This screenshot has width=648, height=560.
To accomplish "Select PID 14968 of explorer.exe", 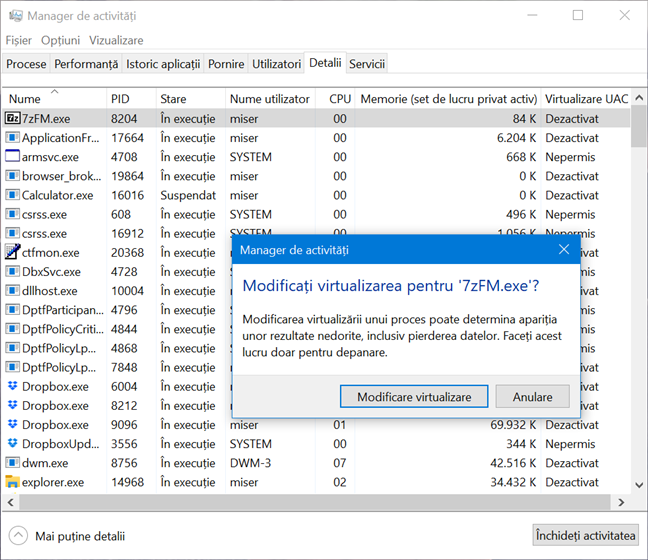I will point(127,482).
